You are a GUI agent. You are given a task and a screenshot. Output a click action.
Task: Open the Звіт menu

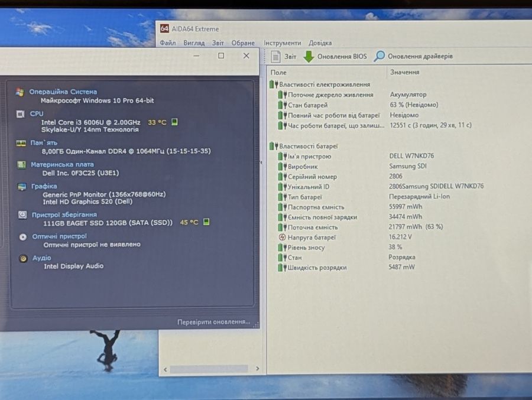[x=218, y=43]
